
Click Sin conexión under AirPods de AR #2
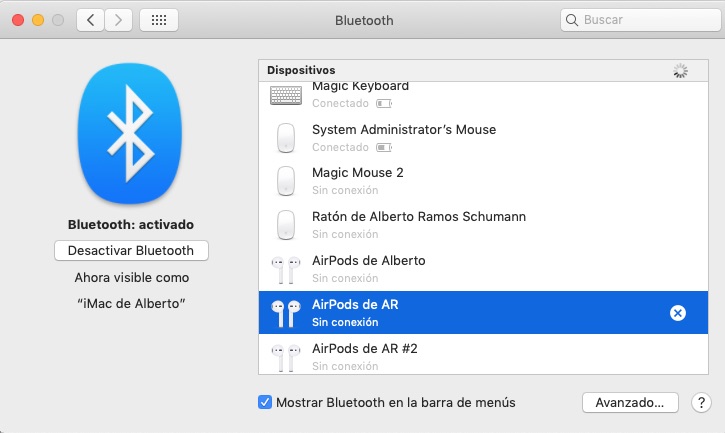click(x=345, y=366)
